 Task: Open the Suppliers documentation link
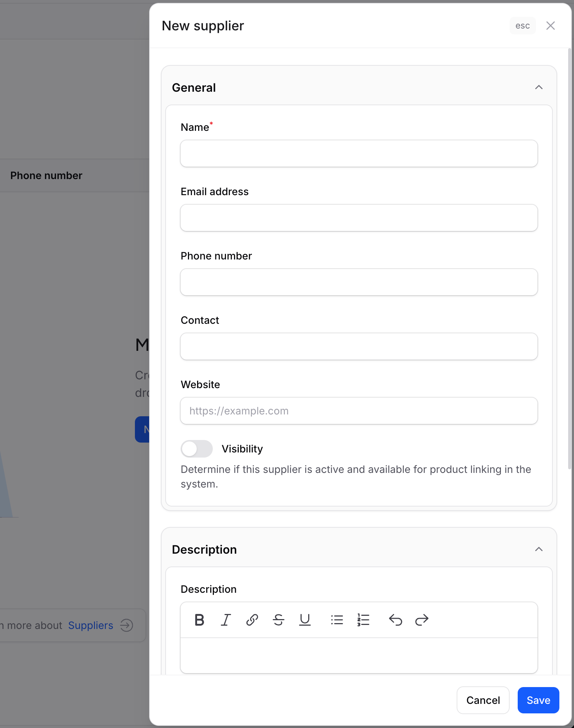coord(91,625)
